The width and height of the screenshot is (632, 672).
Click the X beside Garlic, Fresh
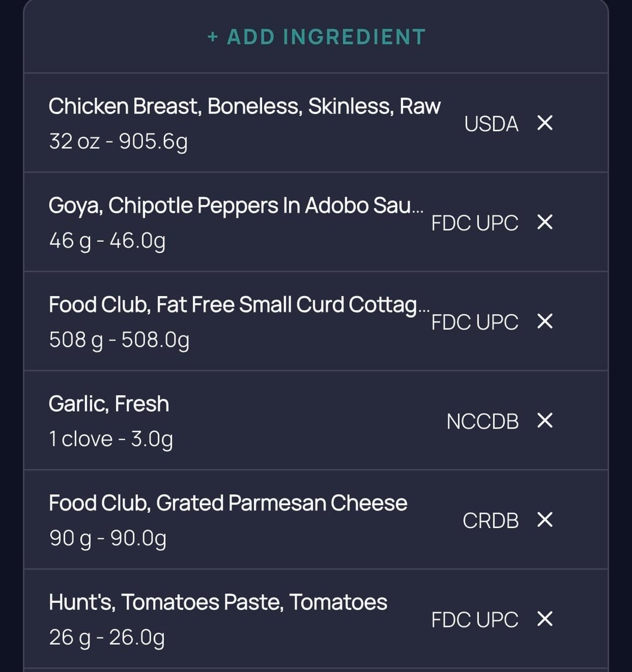tap(545, 420)
